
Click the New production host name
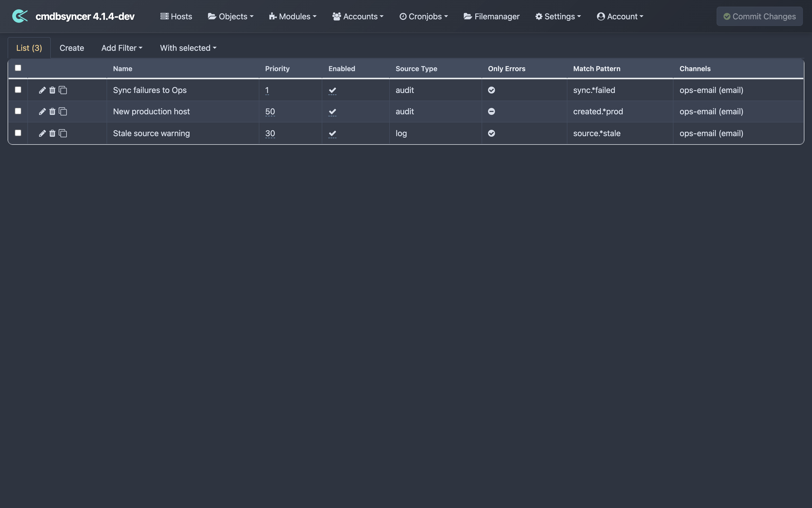click(x=151, y=112)
